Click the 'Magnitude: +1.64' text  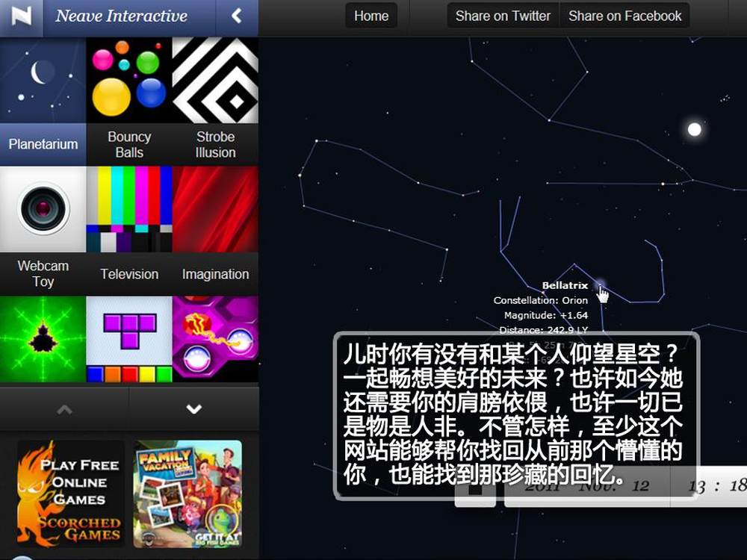point(546,315)
